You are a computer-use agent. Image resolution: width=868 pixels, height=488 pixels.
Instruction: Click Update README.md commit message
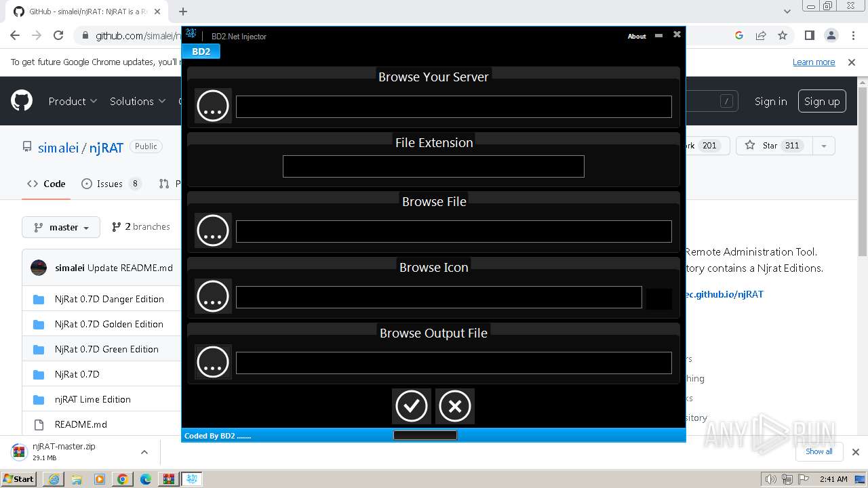click(x=130, y=268)
